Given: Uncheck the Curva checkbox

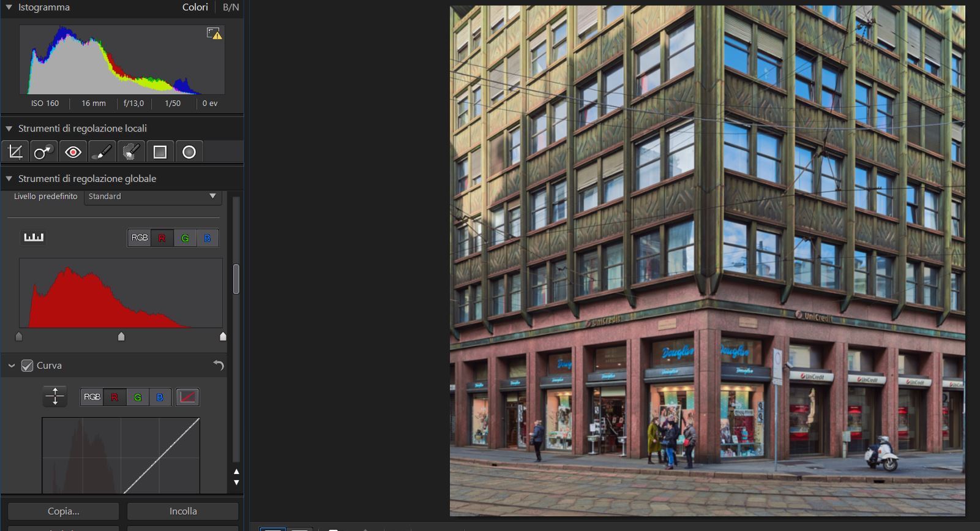Looking at the screenshot, I should click(x=27, y=366).
